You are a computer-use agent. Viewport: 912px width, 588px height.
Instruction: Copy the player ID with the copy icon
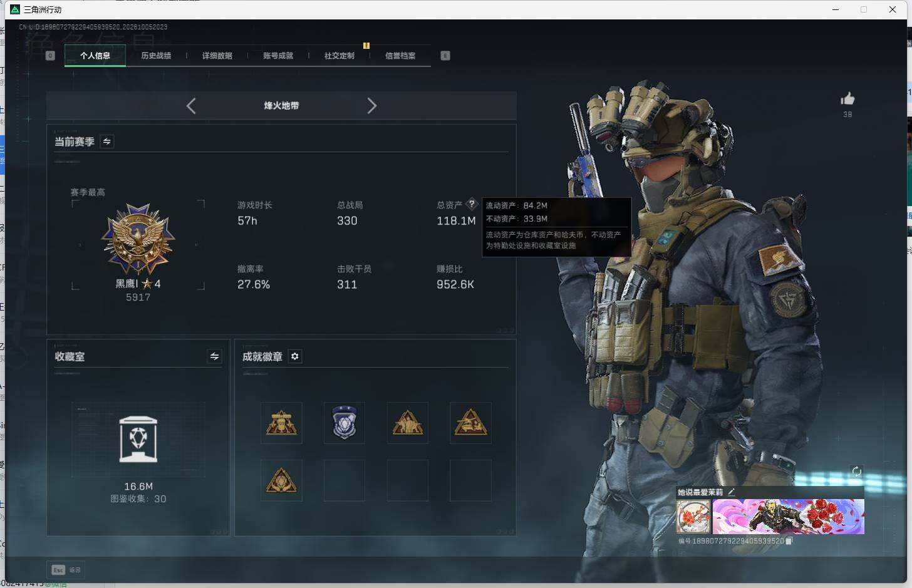(789, 540)
